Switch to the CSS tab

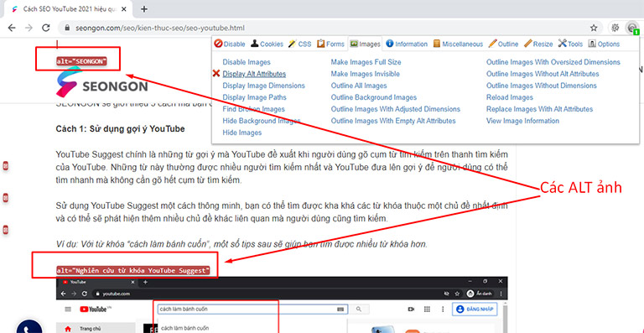pos(300,44)
